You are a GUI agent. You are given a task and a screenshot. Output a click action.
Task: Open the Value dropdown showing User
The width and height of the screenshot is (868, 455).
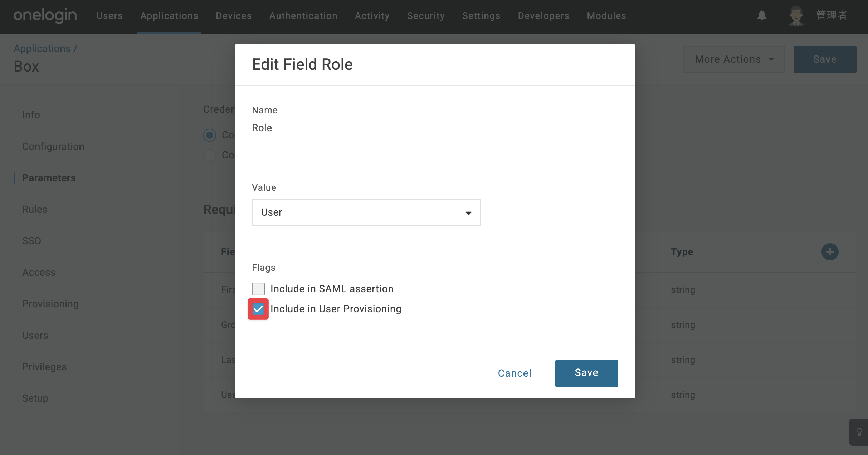pos(366,212)
